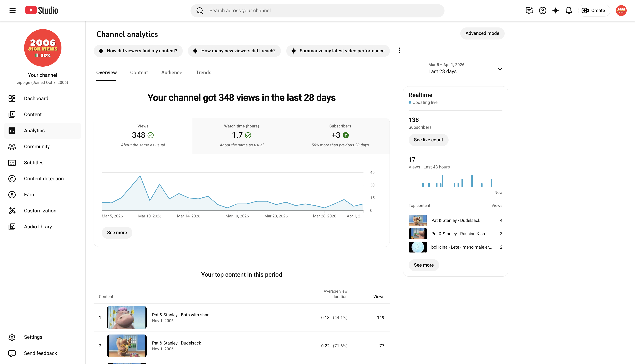Open the comments shortcut icon in the header

[529, 11]
